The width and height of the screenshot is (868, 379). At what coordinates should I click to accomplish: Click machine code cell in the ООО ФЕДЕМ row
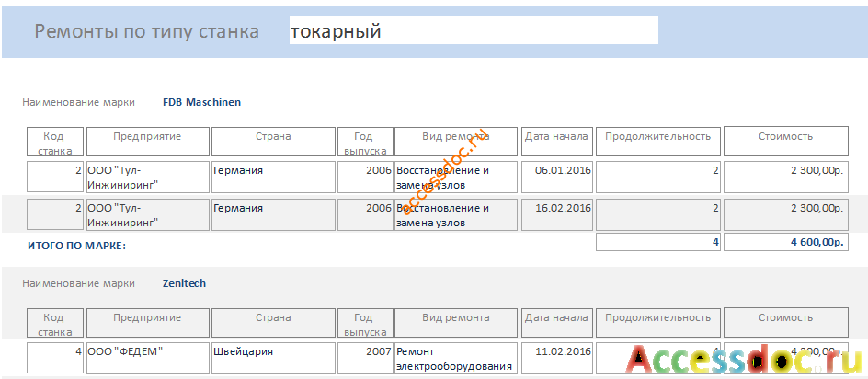click(x=55, y=358)
